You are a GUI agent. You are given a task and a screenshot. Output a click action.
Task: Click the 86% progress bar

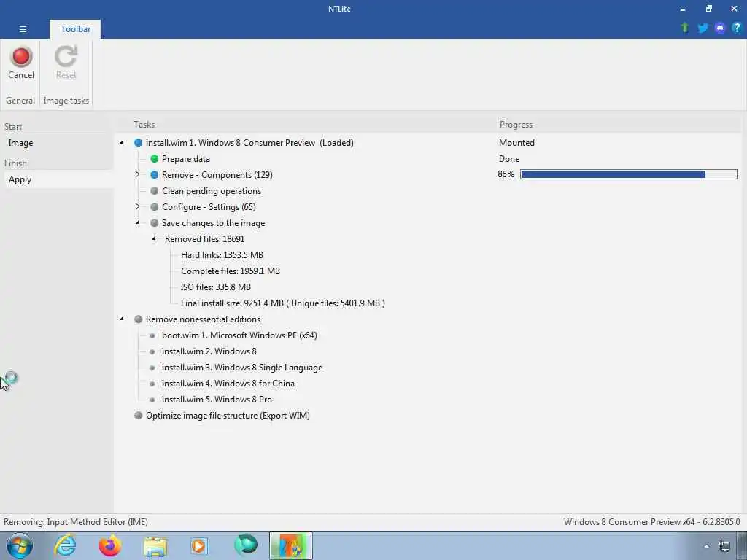[628, 174]
